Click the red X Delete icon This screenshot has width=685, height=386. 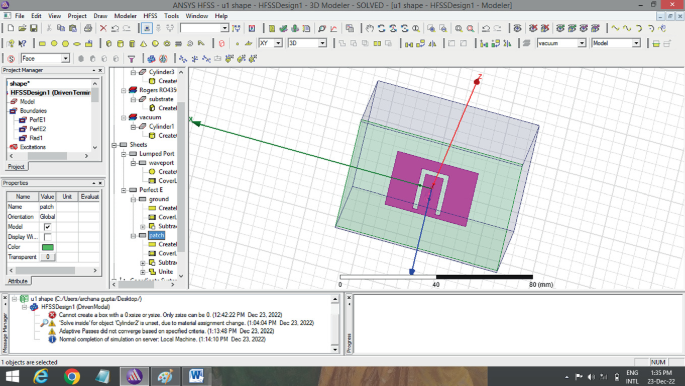coord(103,28)
